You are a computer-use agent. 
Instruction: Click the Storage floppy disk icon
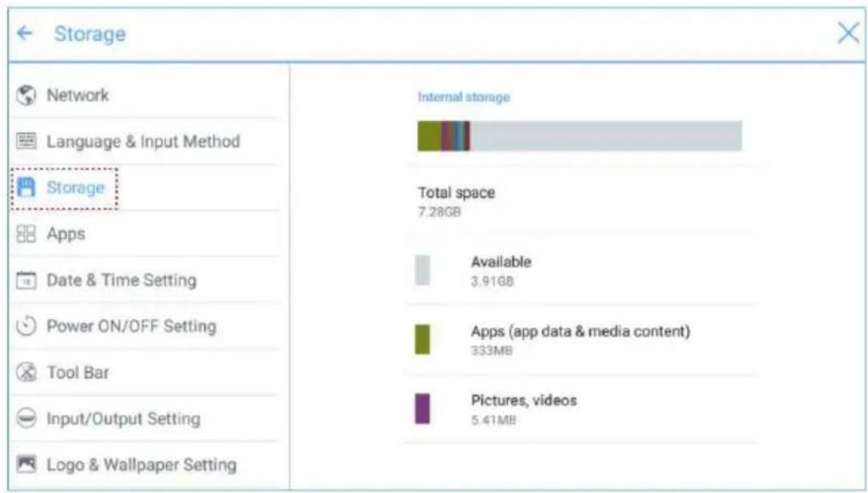(26, 187)
